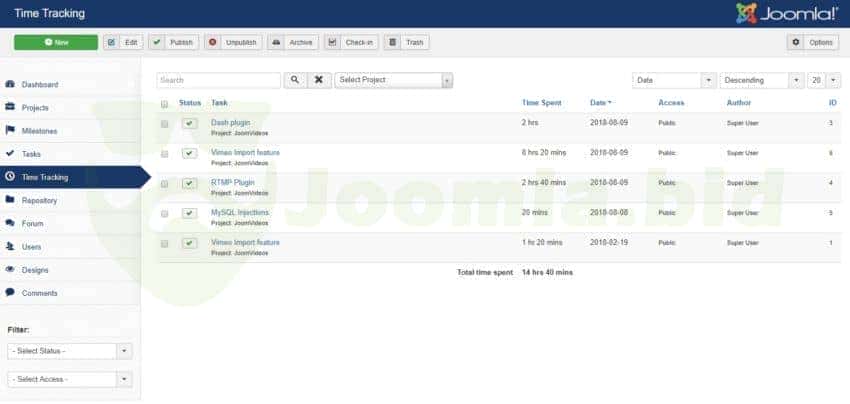Tick the checkbox for RTMP Plugin row
The image size is (850, 404).
[165, 183]
